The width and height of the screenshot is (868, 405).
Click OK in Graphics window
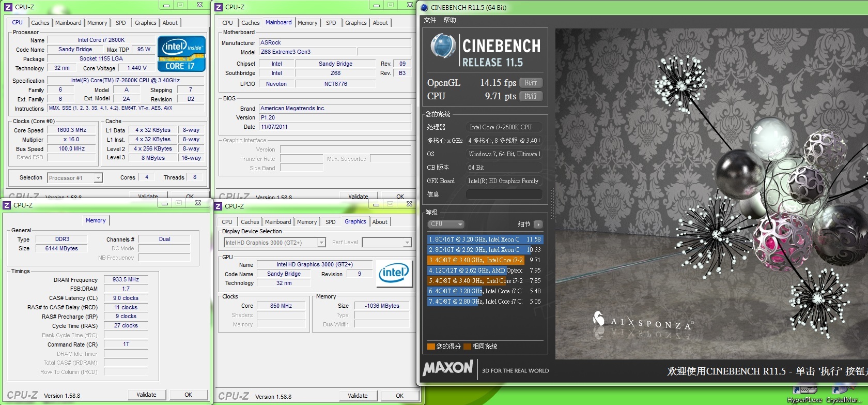coord(400,396)
